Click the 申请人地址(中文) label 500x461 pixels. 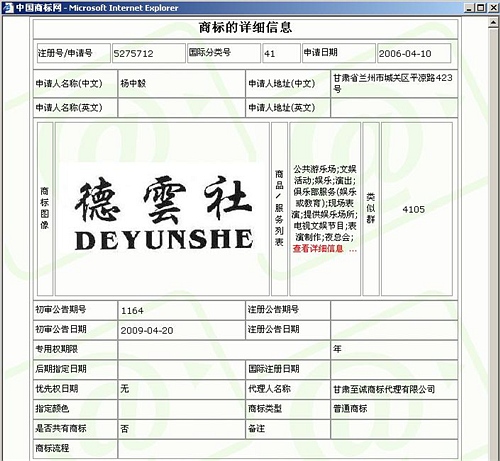tap(282, 83)
